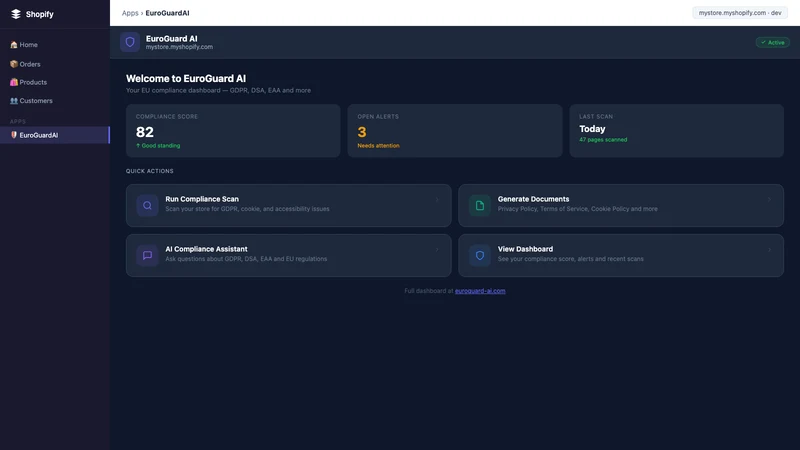Click the View Dashboard button

click(x=621, y=255)
